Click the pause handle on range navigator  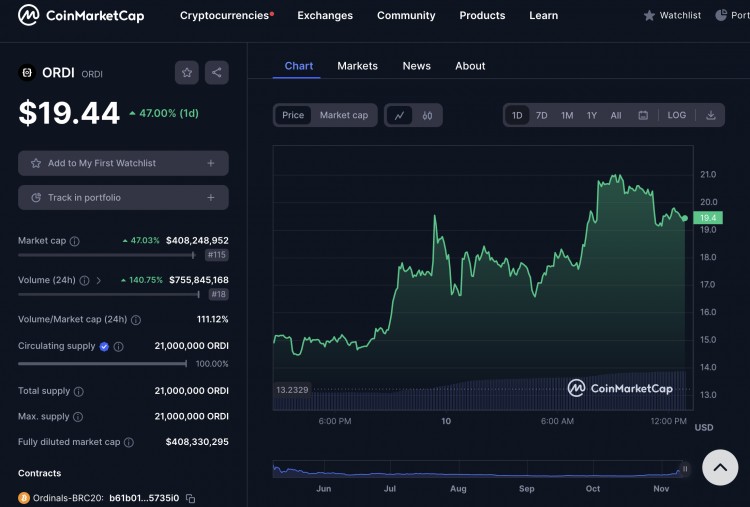(685, 469)
